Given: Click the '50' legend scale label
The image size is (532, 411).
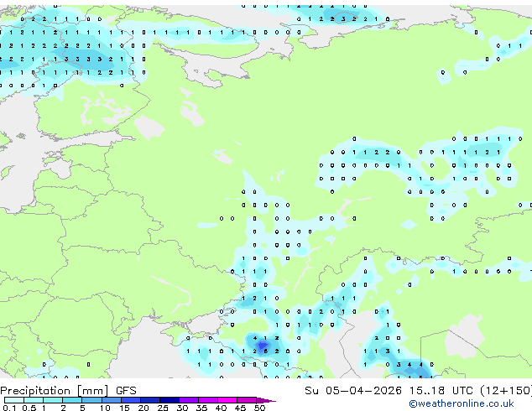Looking at the screenshot, I should click(259, 408).
